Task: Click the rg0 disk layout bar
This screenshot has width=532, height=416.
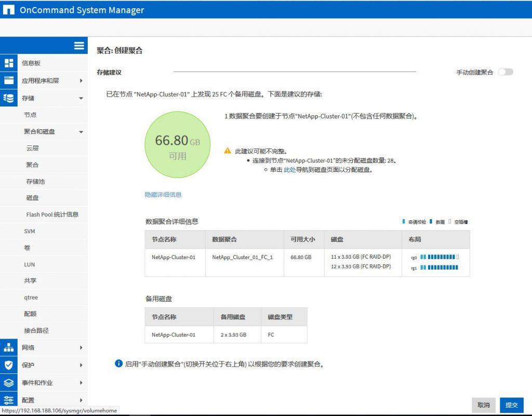Action: (x=440, y=257)
